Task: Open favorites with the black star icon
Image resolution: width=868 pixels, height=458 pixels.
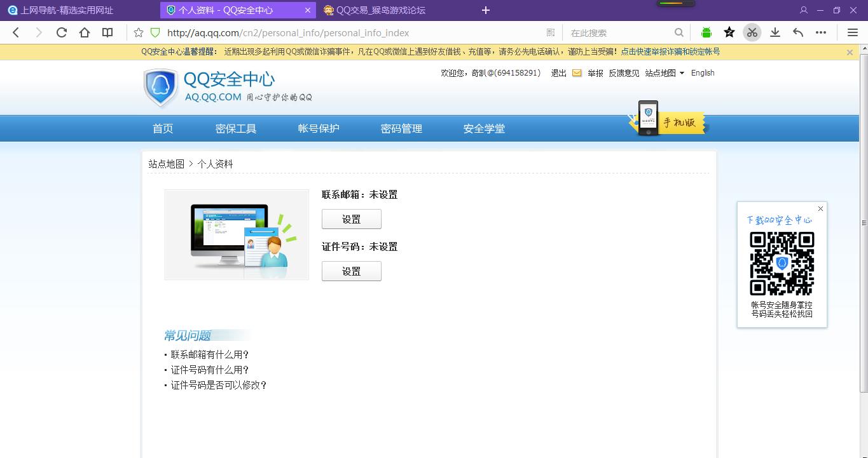Action: 729,32
